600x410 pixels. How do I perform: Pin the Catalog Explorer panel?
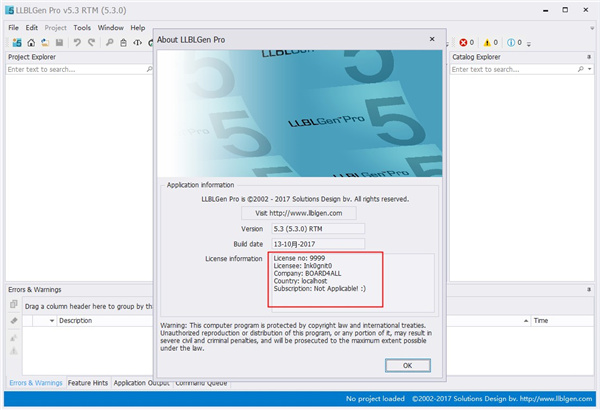589,57
